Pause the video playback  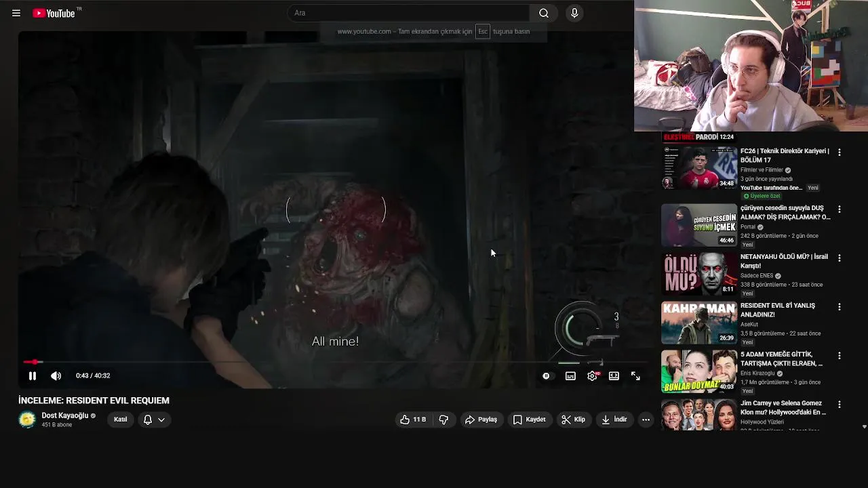[x=32, y=375]
